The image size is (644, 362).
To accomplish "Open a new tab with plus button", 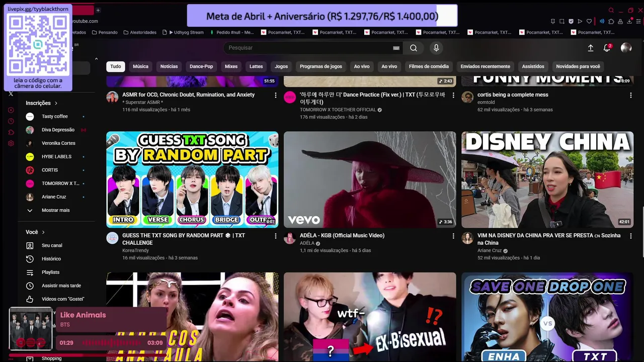I will point(98,10).
